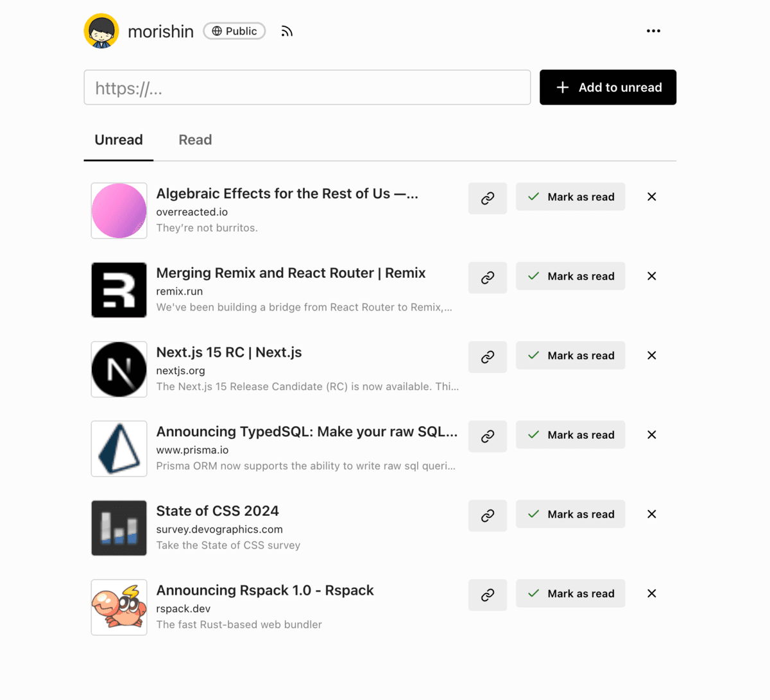Mark Algebraic Effects article as read

570,197
